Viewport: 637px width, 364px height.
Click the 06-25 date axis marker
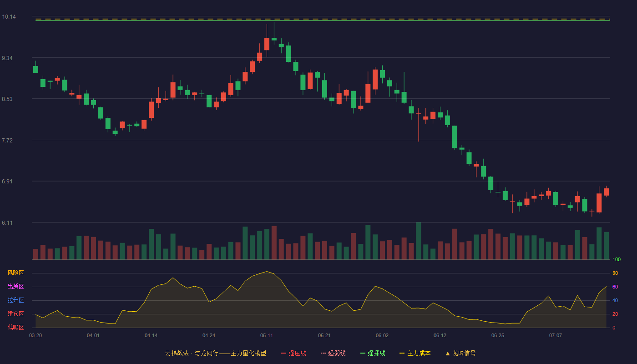[498, 335]
